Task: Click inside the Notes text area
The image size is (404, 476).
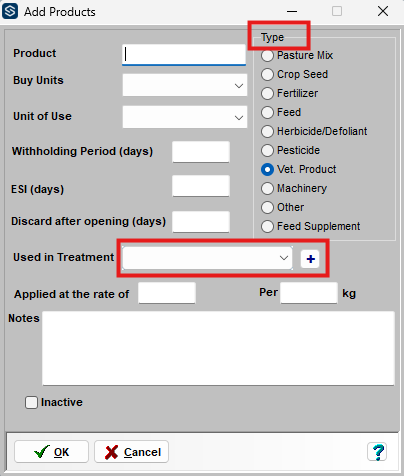Action: click(218, 348)
